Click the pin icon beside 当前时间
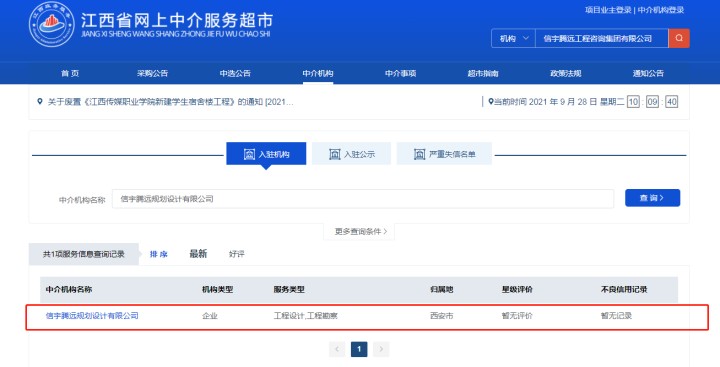 [490, 102]
